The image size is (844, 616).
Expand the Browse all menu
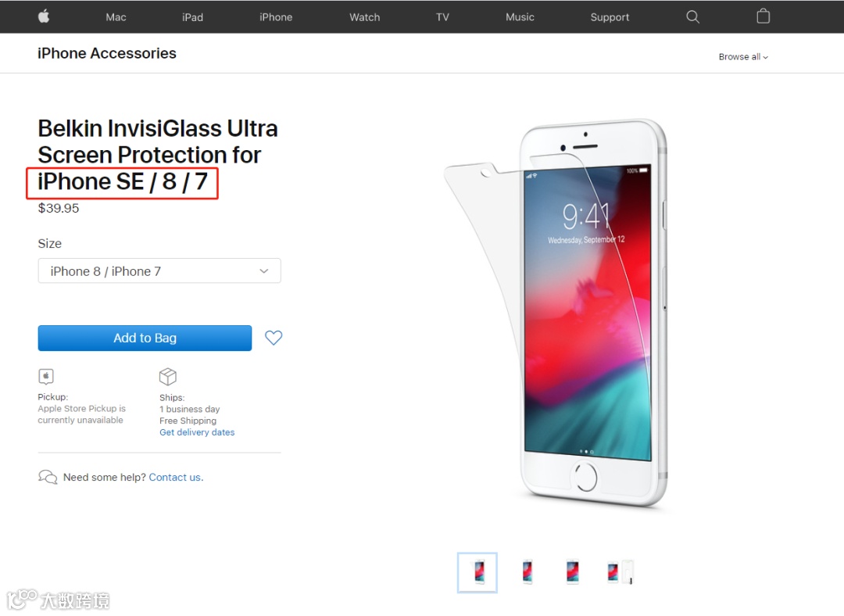[x=743, y=56]
